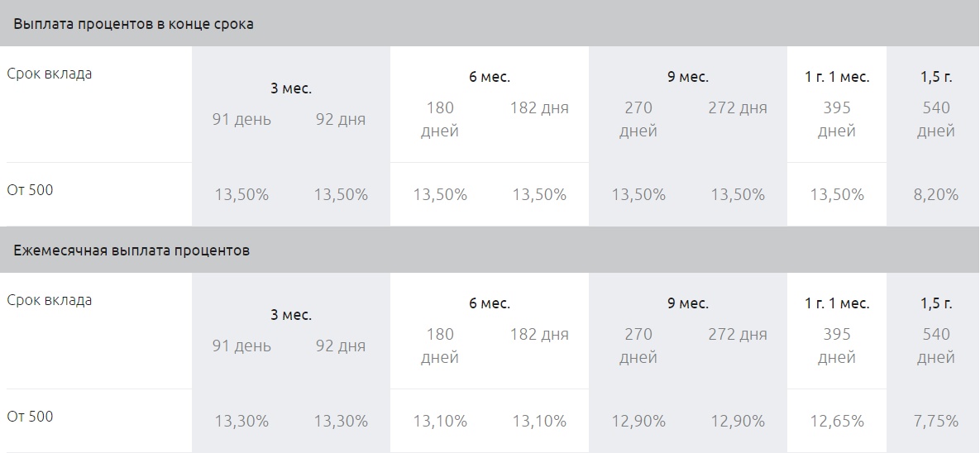Click "От 500" row label in end-of-term table
980x453 pixels.
(30, 190)
